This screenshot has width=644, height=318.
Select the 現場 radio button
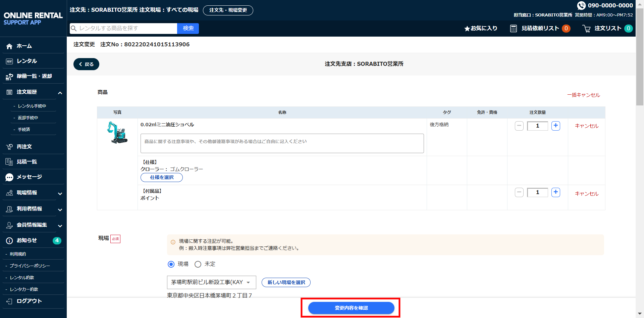click(x=171, y=264)
